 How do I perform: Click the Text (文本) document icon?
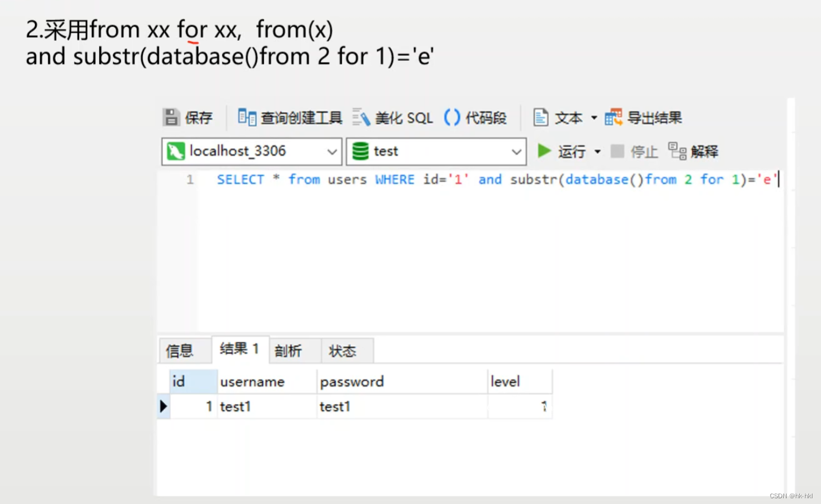pyautogui.click(x=540, y=118)
